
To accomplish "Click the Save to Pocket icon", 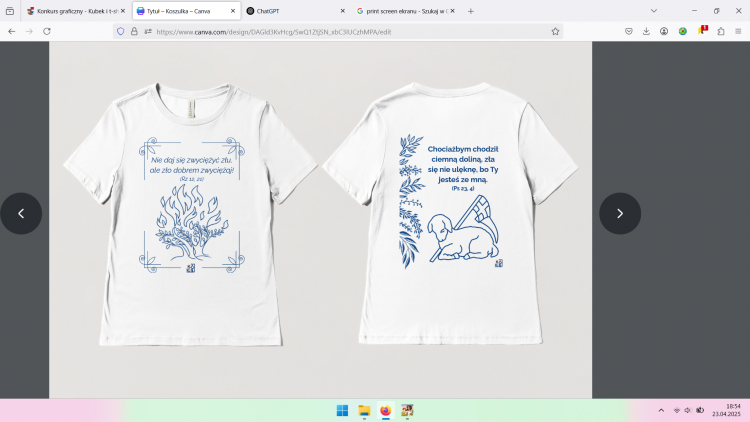I will click(x=628, y=31).
